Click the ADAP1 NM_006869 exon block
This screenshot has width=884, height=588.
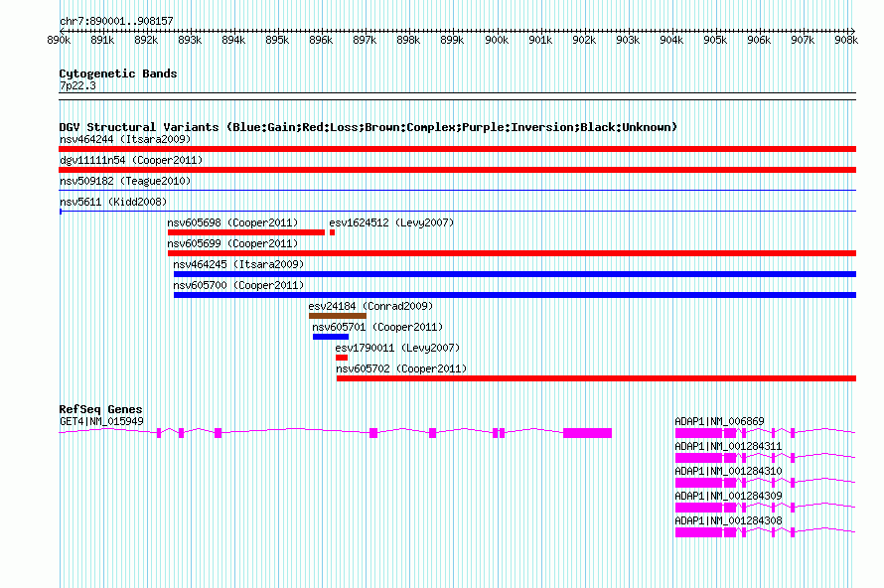coord(698,433)
